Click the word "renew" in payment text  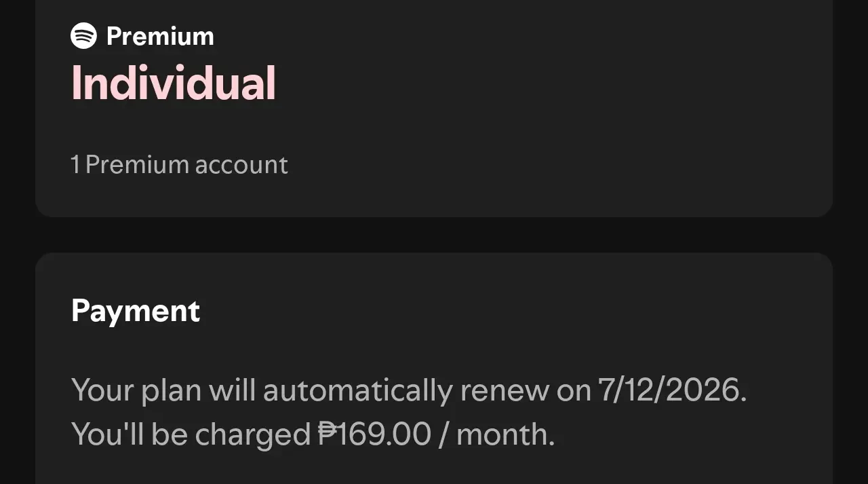pos(505,392)
